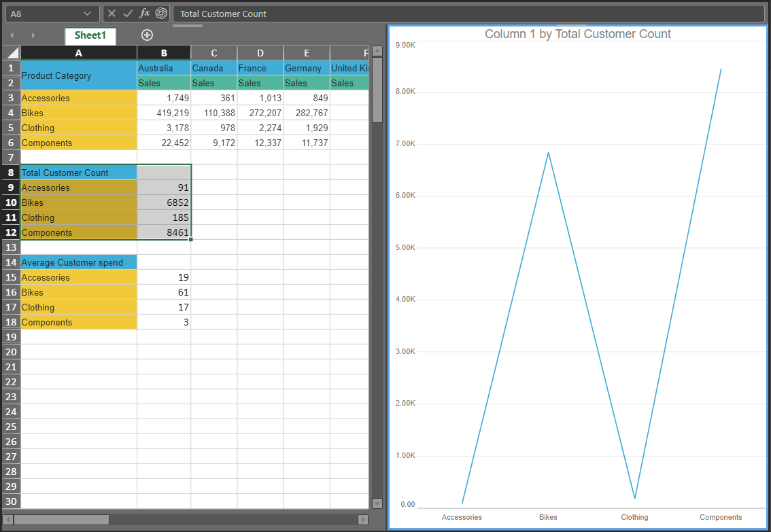Viewport: 771px width, 532px height.
Task: Click the AI assistant swirl icon
Action: pyautogui.click(x=161, y=14)
